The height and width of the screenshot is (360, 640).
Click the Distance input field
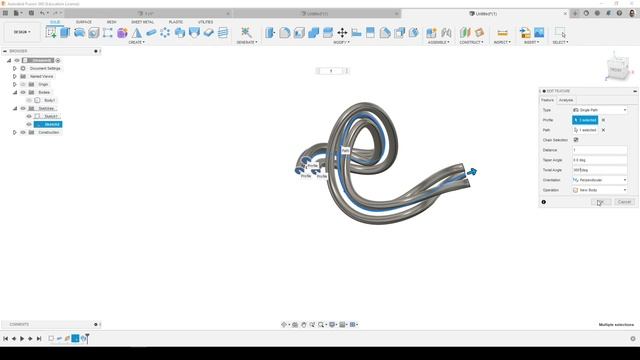coord(600,150)
